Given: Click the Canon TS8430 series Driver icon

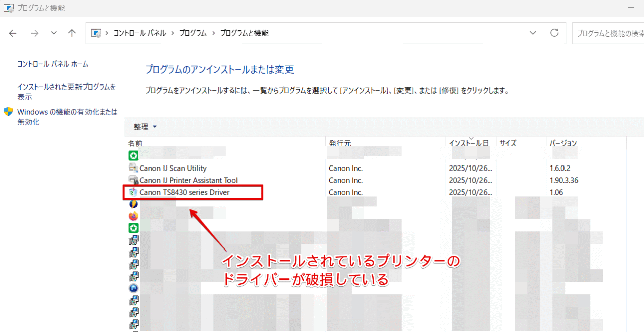Looking at the screenshot, I should [133, 192].
